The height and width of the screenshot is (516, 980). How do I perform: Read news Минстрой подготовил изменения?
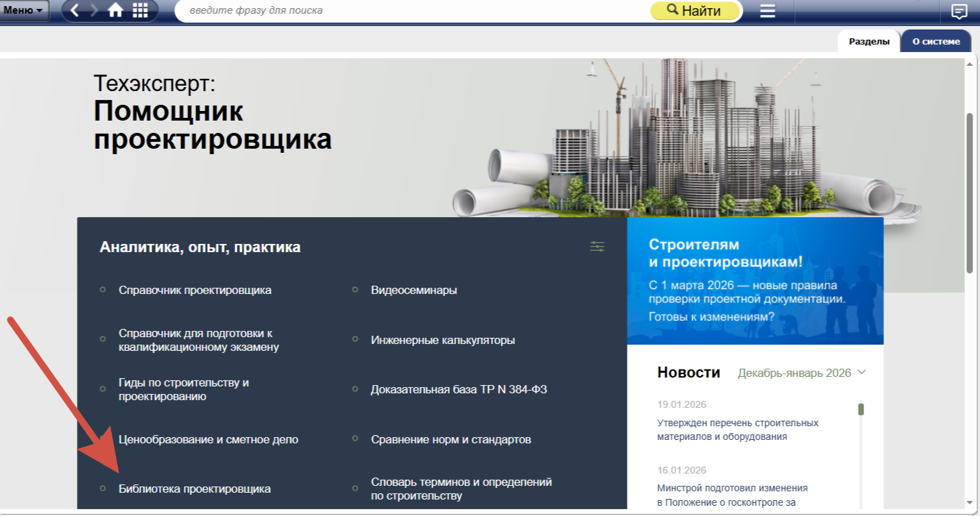(x=732, y=495)
